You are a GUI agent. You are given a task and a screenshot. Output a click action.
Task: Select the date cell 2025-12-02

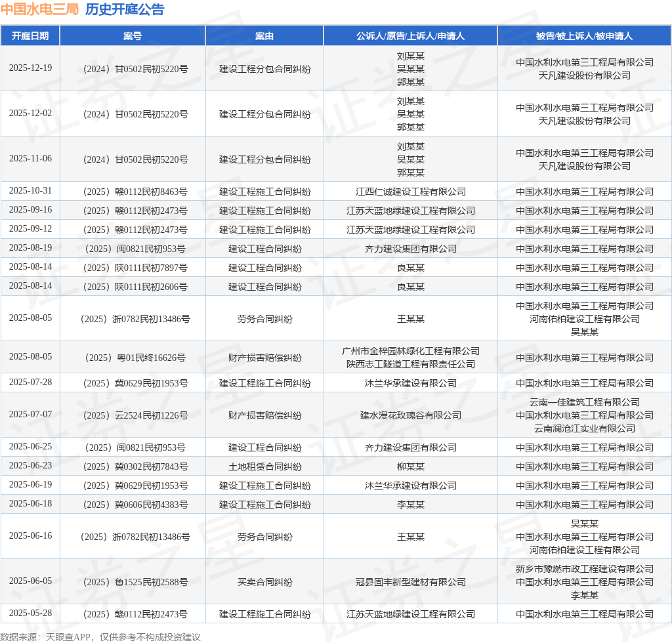[30, 114]
